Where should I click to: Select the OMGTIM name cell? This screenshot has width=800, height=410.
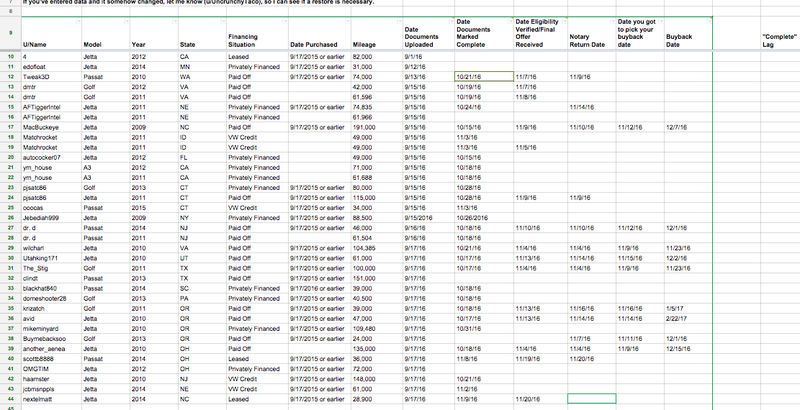51,369
